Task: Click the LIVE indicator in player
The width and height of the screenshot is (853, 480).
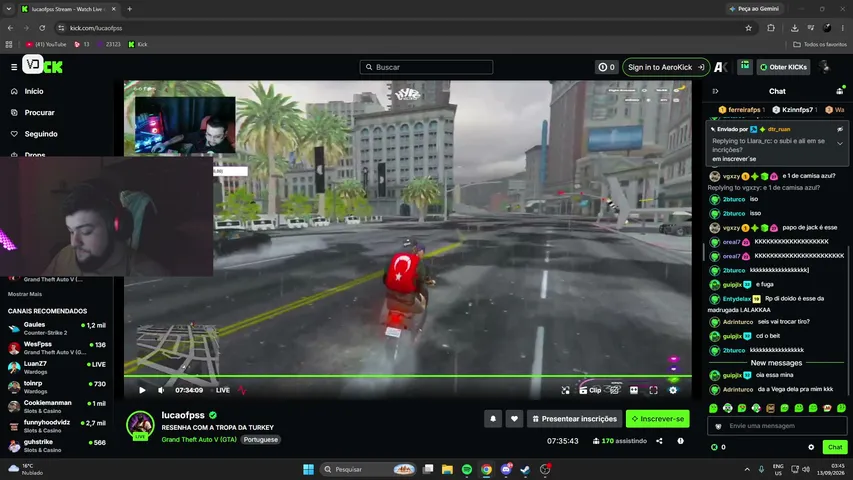Action: click(222, 390)
